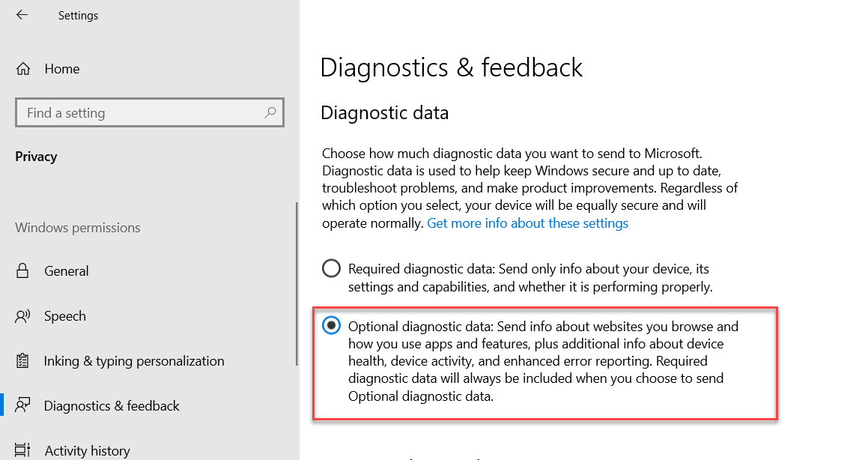The image size is (868, 460).
Task: Click the search magnifier icon
Action: [x=270, y=113]
